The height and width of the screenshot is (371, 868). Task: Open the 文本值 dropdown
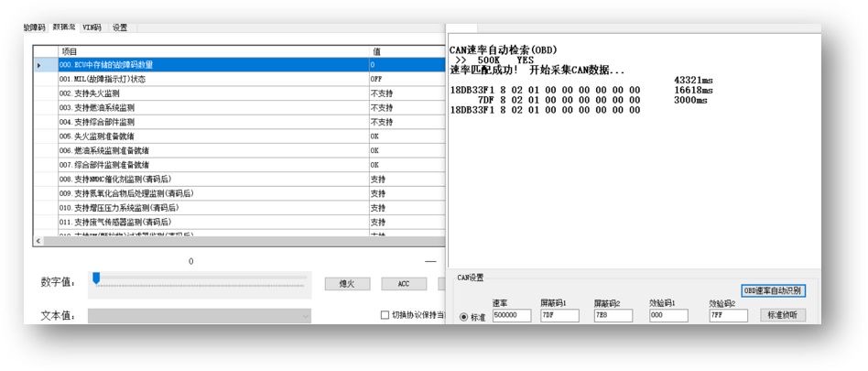[200, 316]
